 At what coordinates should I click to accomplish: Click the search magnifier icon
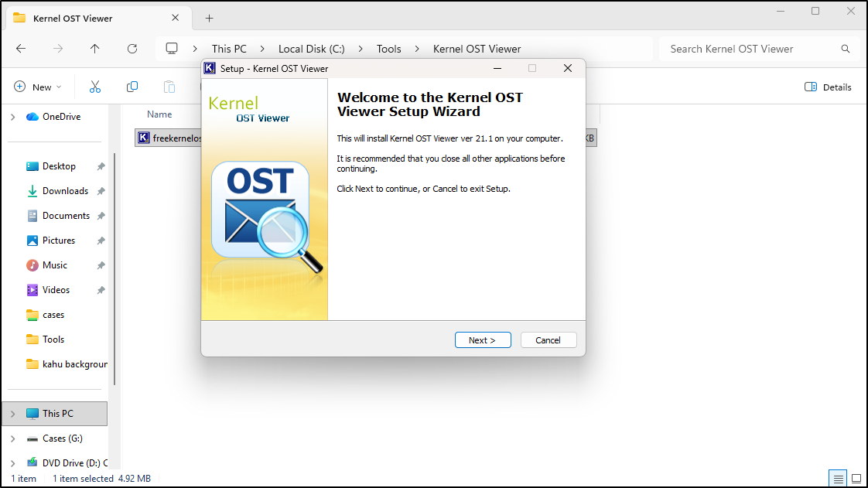click(846, 49)
